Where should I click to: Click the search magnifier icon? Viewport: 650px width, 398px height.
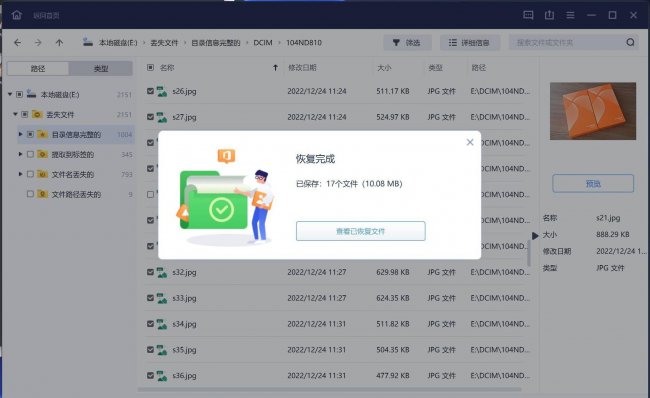click(630, 42)
